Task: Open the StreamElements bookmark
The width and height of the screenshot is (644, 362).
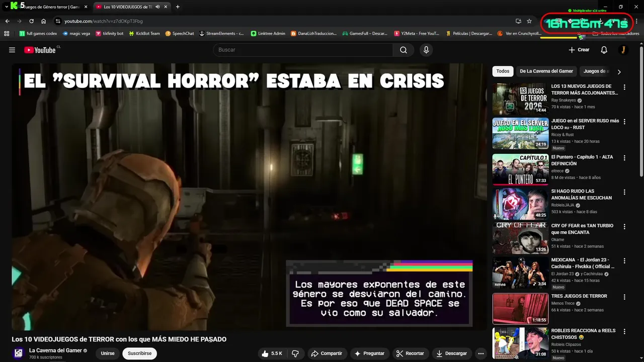Action: (x=221, y=34)
